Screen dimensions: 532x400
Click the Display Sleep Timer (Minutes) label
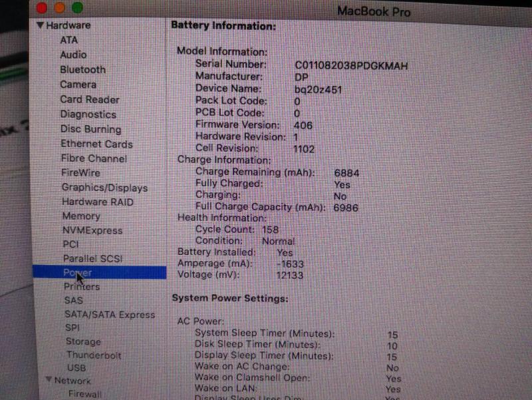264,355
